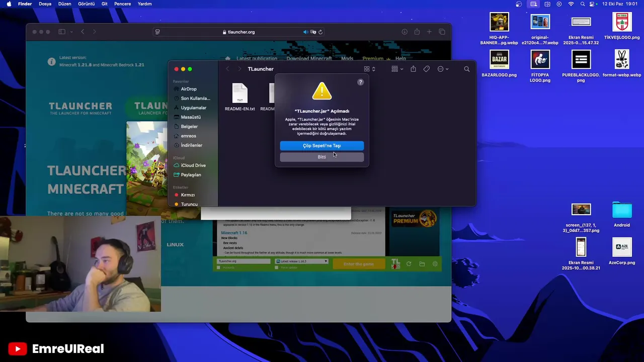
Task: Open help question mark in warning dialog
Action: [360, 82]
